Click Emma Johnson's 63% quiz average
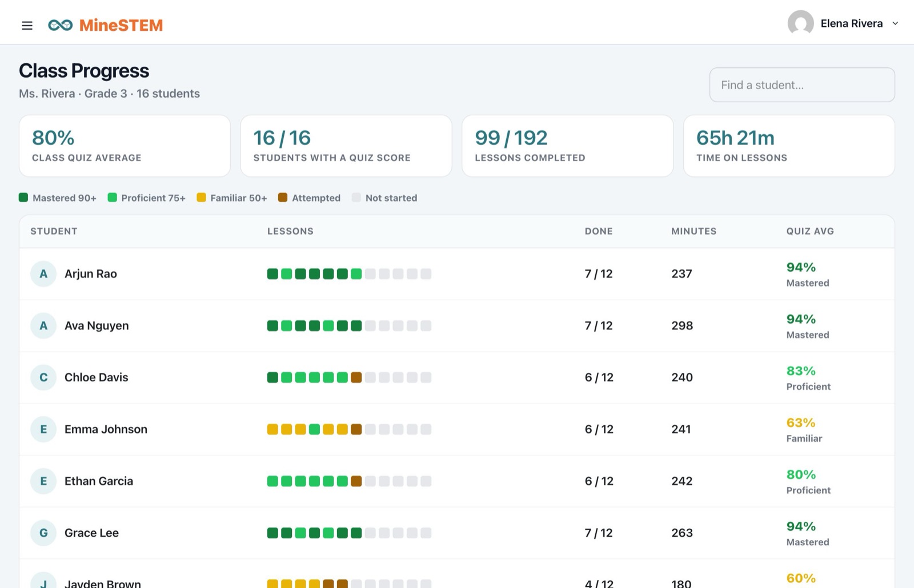Image resolution: width=914 pixels, height=588 pixels. pos(800,423)
